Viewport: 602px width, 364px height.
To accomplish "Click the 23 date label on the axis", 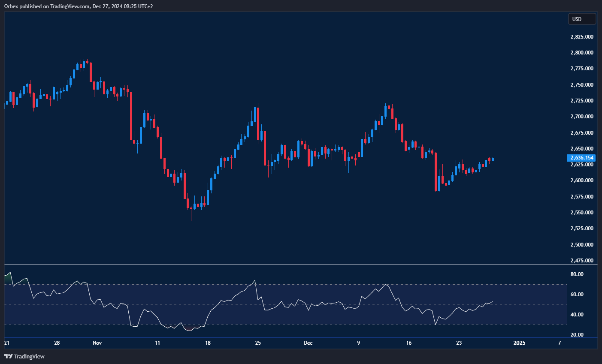I will point(458,343).
